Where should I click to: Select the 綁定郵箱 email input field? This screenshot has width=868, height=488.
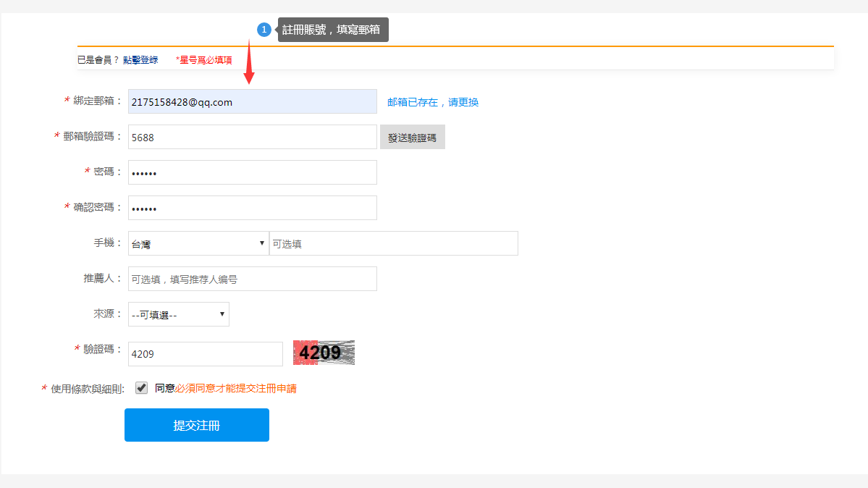pyautogui.click(x=252, y=101)
